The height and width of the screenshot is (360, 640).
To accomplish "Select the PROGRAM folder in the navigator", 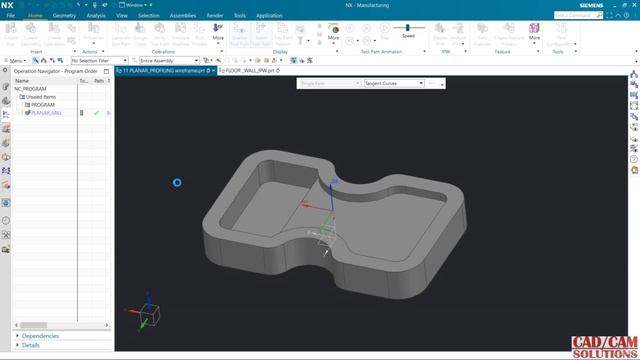I will click(40, 105).
